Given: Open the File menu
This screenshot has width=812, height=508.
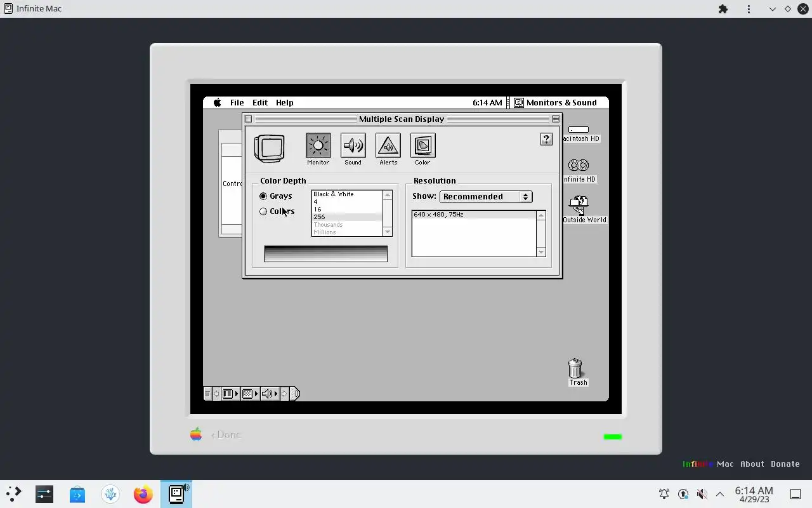Looking at the screenshot, I should tap(237, 102).
